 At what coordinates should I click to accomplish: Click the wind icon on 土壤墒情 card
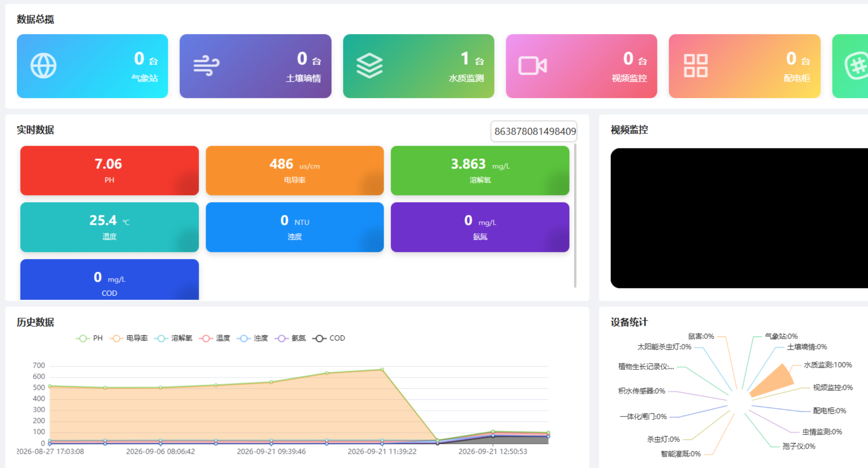(x=206, y=66)
